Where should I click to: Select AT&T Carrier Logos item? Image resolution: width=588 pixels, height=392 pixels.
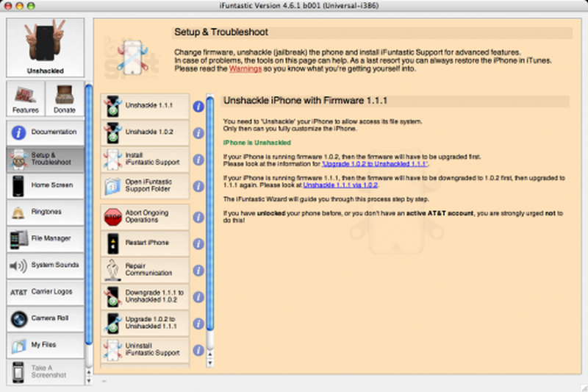[x=45, y=292]
